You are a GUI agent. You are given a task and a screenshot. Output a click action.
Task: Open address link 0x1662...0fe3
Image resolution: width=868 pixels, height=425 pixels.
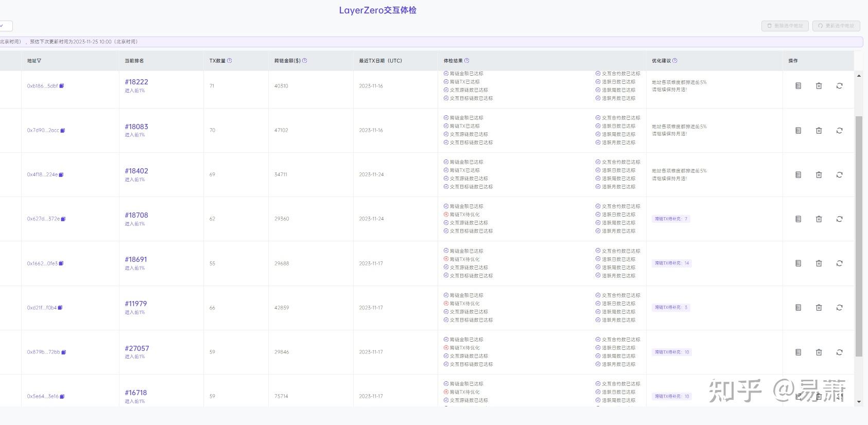(42, 263)
